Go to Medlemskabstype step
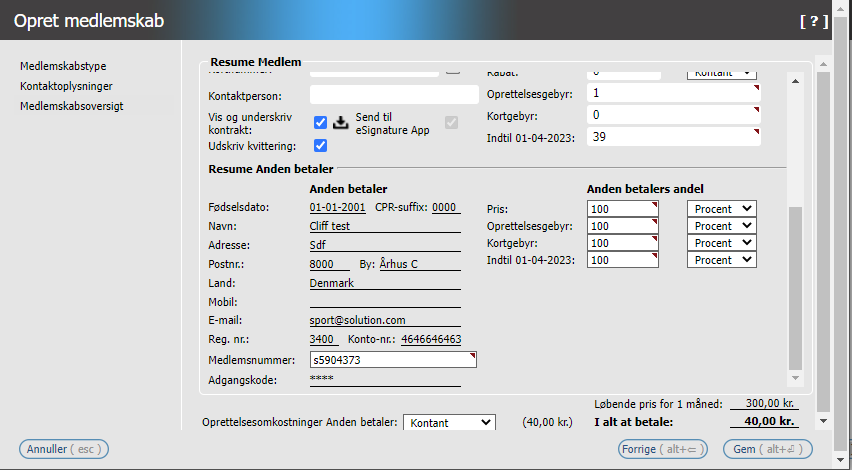 click(63, 66)
